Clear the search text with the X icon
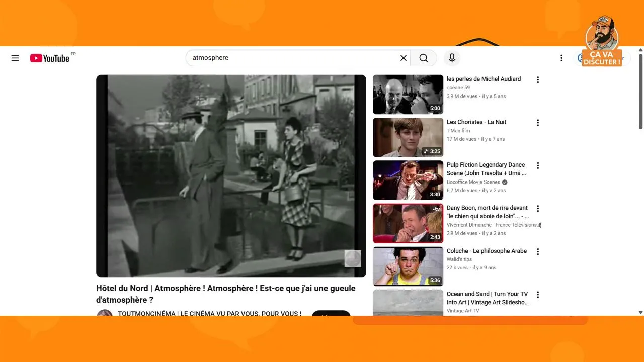 404,58
